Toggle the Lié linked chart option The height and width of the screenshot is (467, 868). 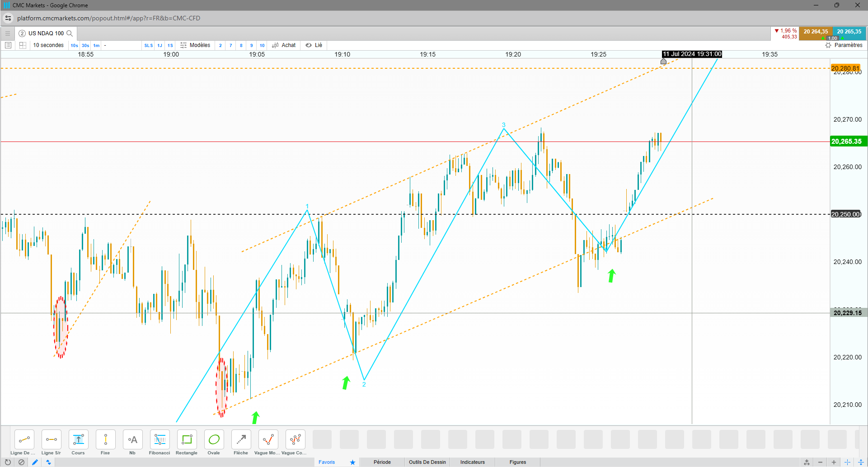tap(314, 45)
